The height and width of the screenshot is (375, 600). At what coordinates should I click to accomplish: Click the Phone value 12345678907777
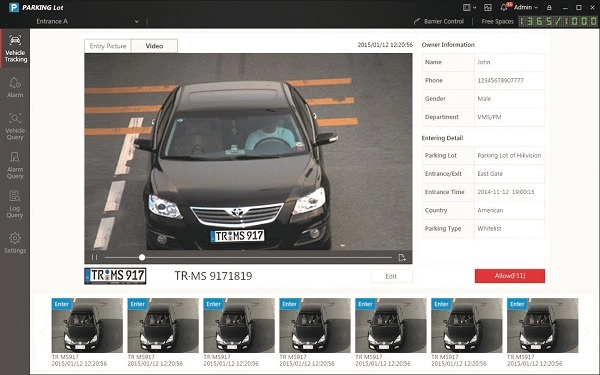[x=501, y=80]
